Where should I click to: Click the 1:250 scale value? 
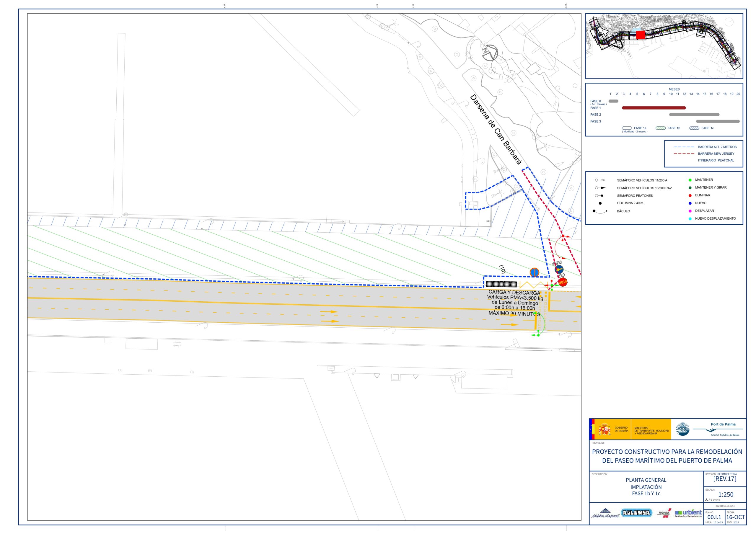point(726,494)
